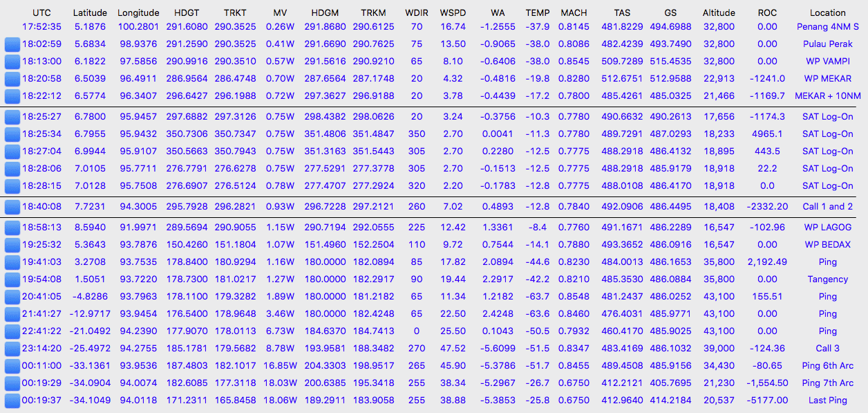Click the blue marker at row 18:27:04
This screenshot has height=413, width=868.
(12, 152)
